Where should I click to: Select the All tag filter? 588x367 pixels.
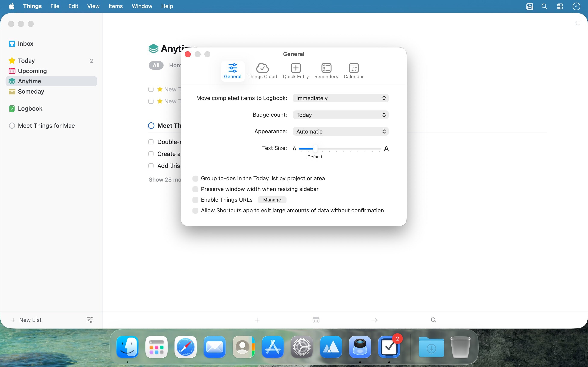pyautogui.click(x=156, y=65)
